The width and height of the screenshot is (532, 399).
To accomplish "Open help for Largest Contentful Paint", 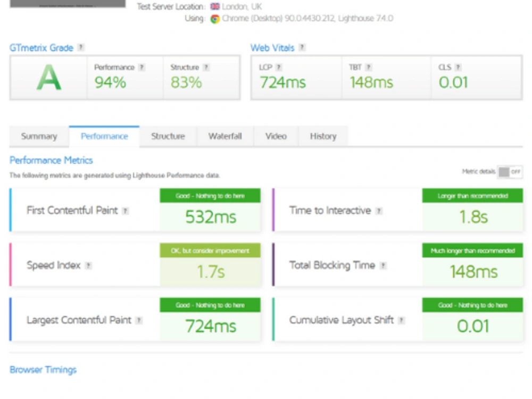I will tap(139, 320).
